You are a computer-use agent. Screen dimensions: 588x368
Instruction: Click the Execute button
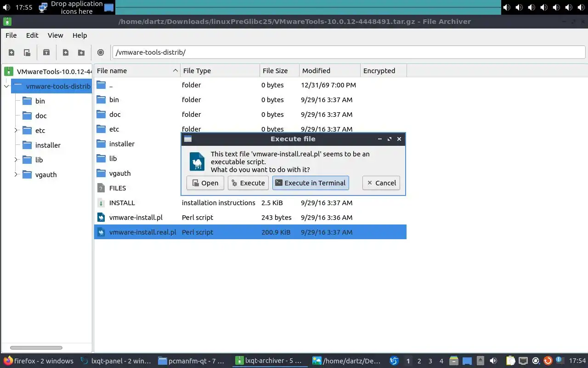pyautogui.click(x=248, y=183)
